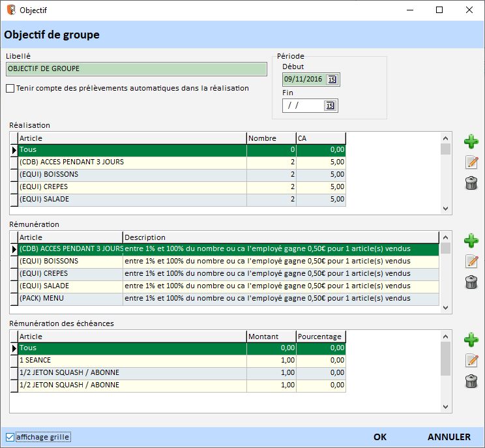485x448 pixels.
Task: Edit selected Rémunération entry with notepad icon
Action: 471,261
